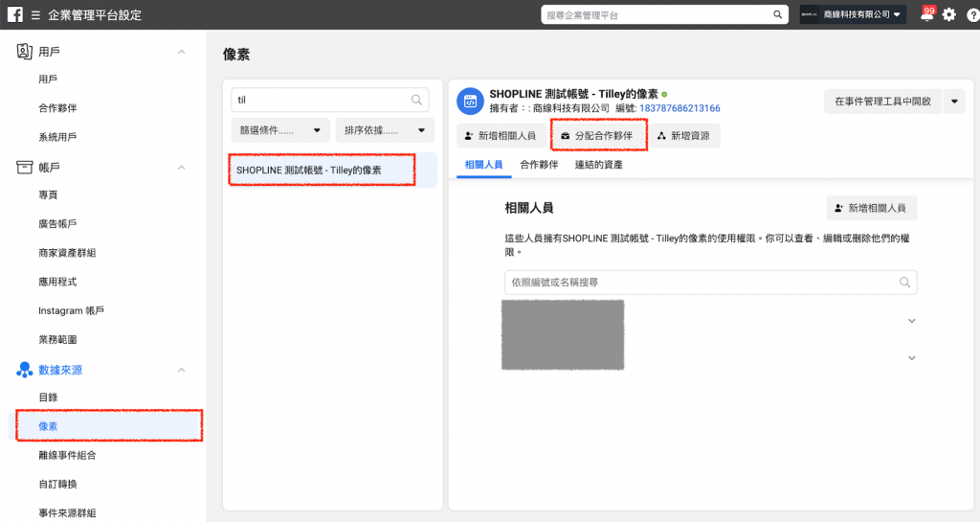
Task: Click 新增相關人員 button in 相關人員 panel
Action: (x=871, y=208)
